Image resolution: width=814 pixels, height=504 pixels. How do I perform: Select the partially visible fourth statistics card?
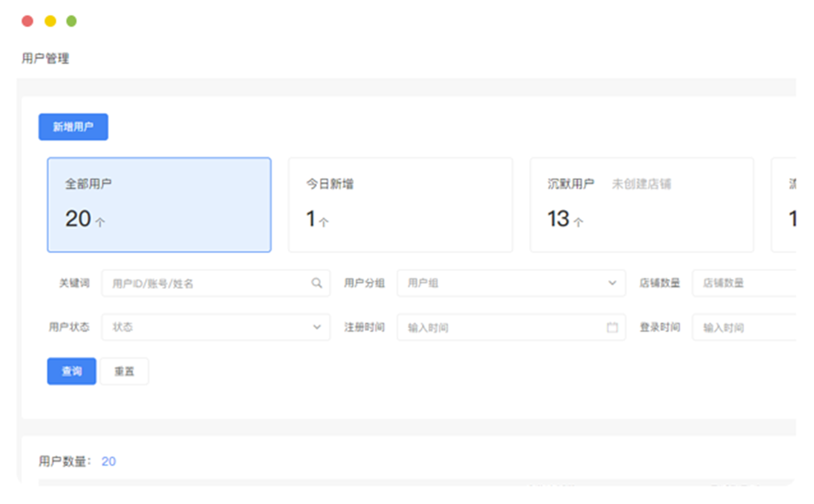[785, 205]
